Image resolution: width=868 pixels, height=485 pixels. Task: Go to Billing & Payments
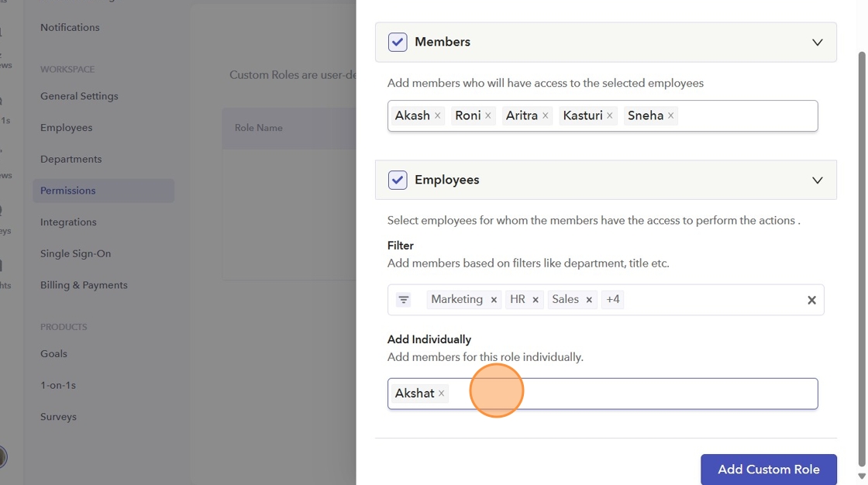(84, 285)
